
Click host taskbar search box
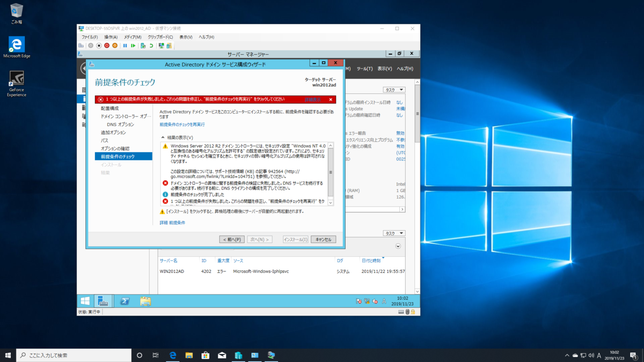74,355
